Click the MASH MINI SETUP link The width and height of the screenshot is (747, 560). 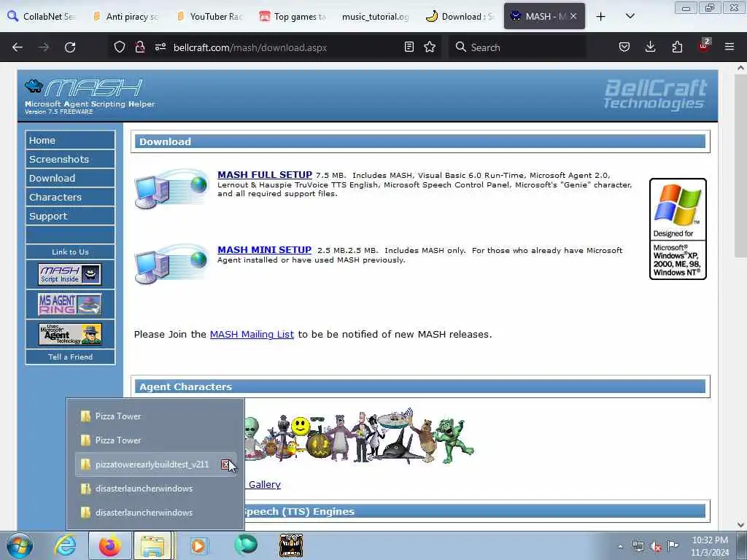tap(264, 249)
